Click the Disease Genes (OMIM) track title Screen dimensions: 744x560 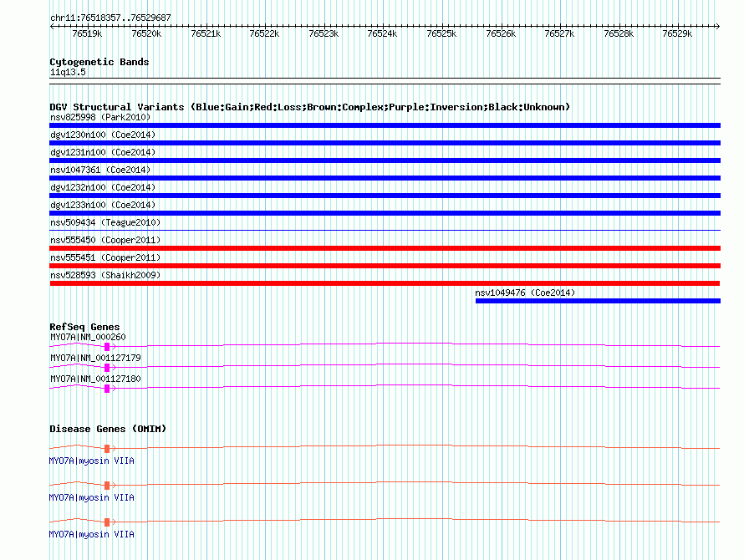pyautogui.click(x=108, y=429)
